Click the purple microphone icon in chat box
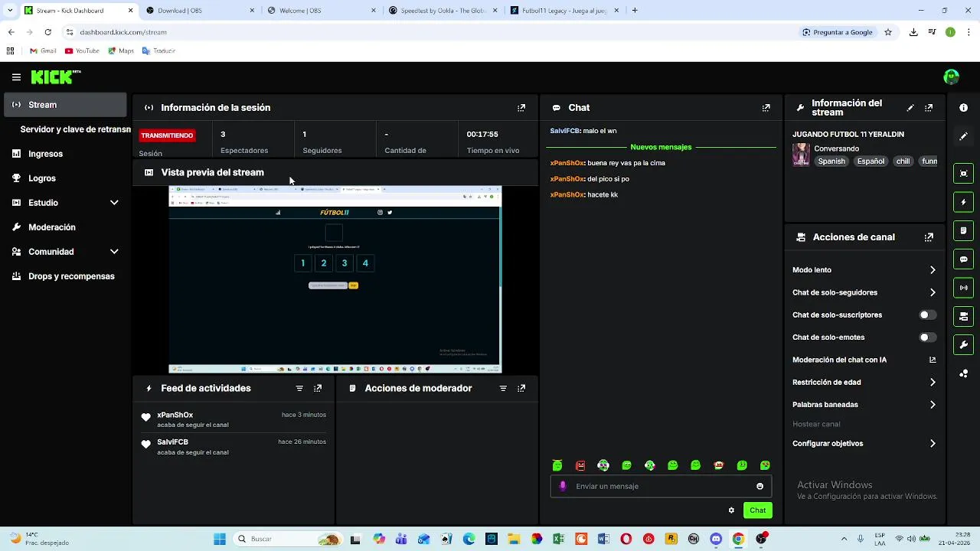This screenshot has height=551, width=980. coord(563,486)
